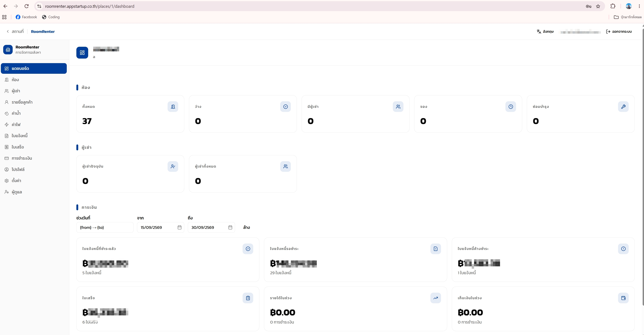Click ออกจากระบบ logout button
Image resolution: width=644 pixels, height=335 pixels.
coord(619,32)
